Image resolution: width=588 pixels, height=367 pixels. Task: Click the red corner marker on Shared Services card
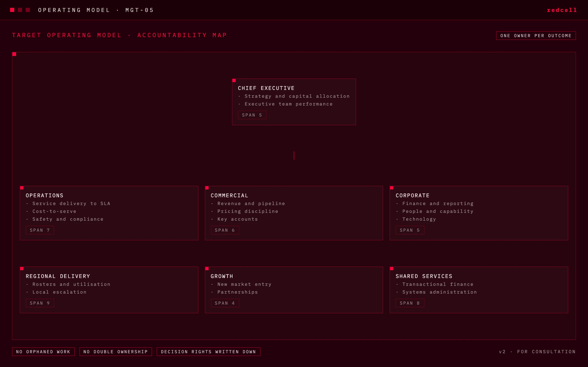coord(391,268)
